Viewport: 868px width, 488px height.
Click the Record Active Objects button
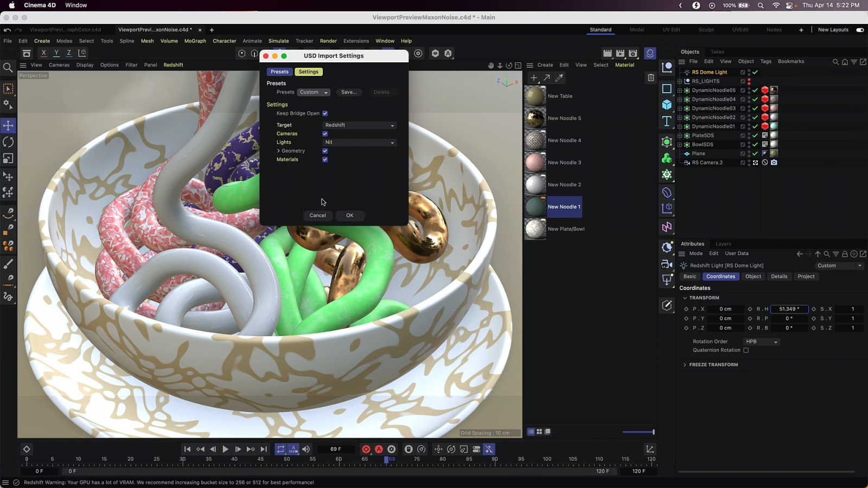(x=366, y=450)
